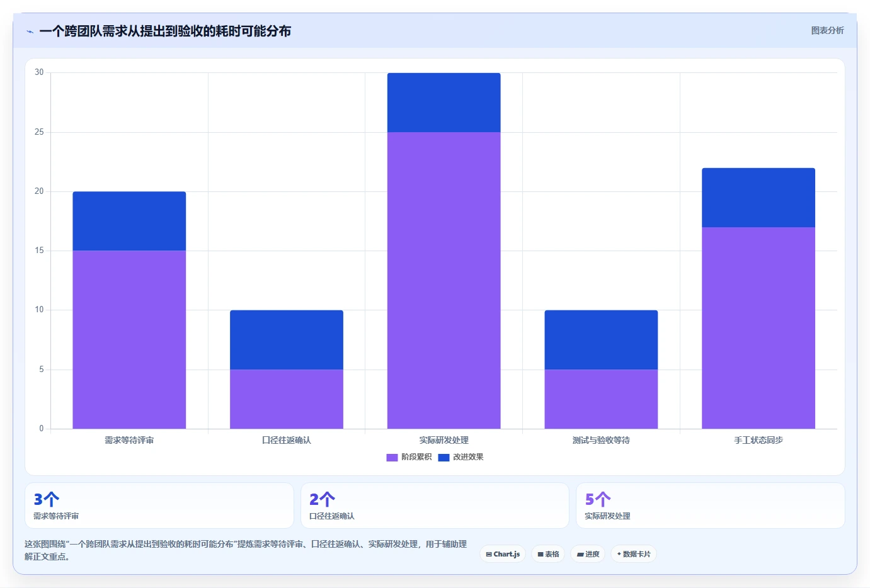Select the blue segment above 口径往返确认
This screenshot has height=588, width=870.
[287, 339]
